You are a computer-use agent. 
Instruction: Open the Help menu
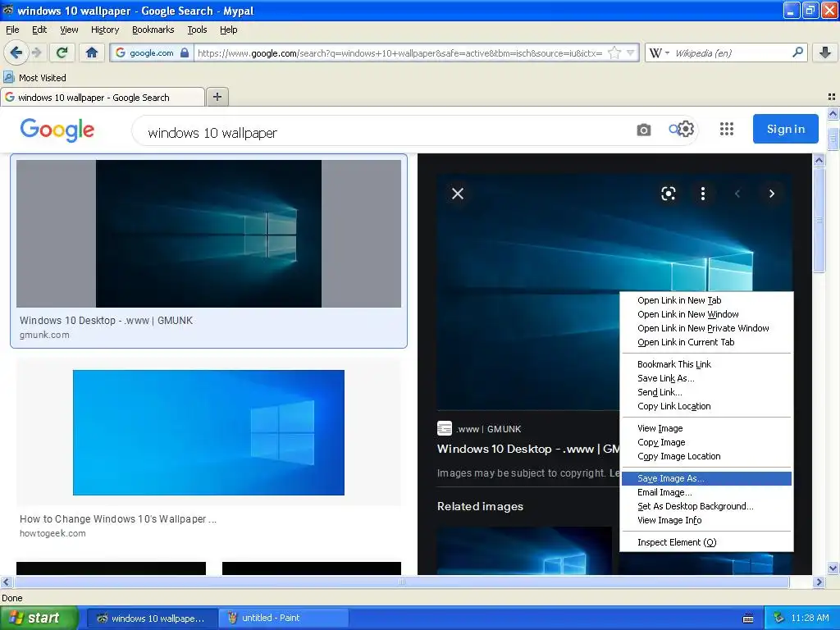228,30
